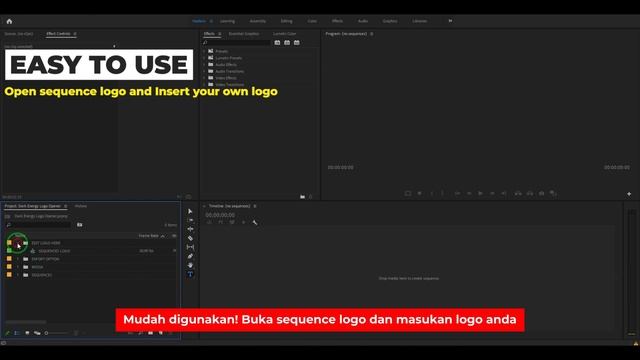This screenshot has height=360, width=640.
Task: Click Play button in Program monitor
Action: pyautogui.click(x=480, y=193)
